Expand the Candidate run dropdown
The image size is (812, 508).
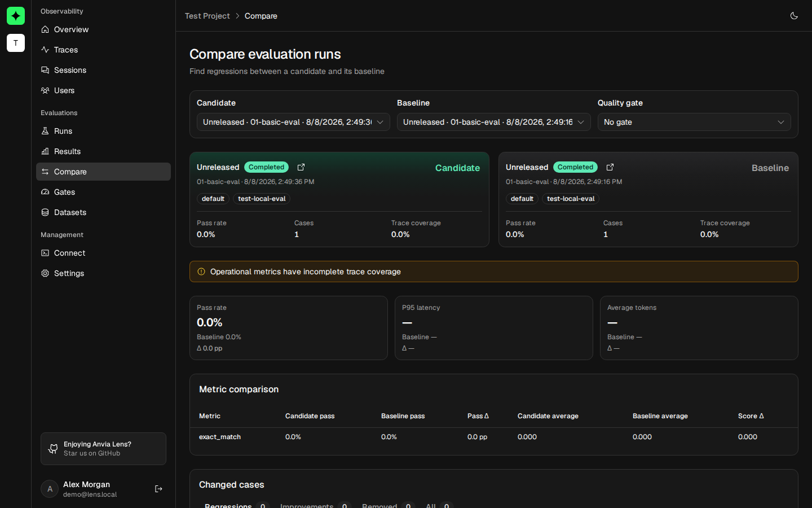tap(293, 122)
